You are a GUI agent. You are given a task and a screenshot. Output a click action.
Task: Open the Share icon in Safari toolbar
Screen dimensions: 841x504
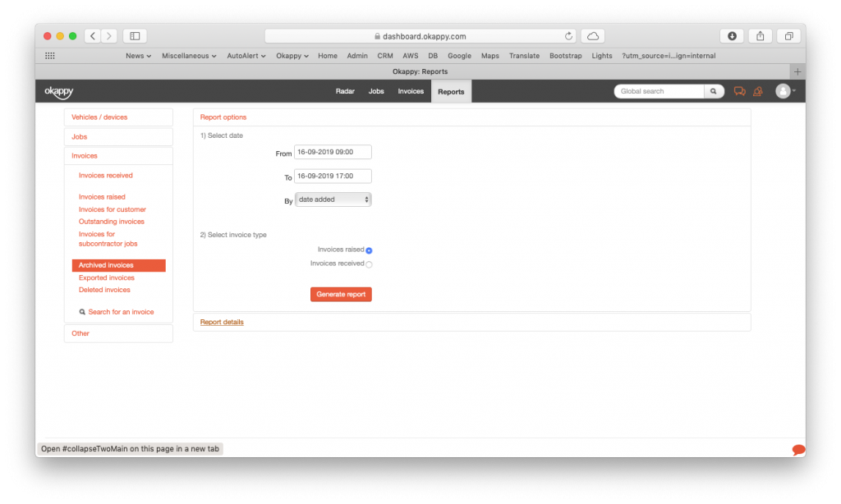pos(761,36)
